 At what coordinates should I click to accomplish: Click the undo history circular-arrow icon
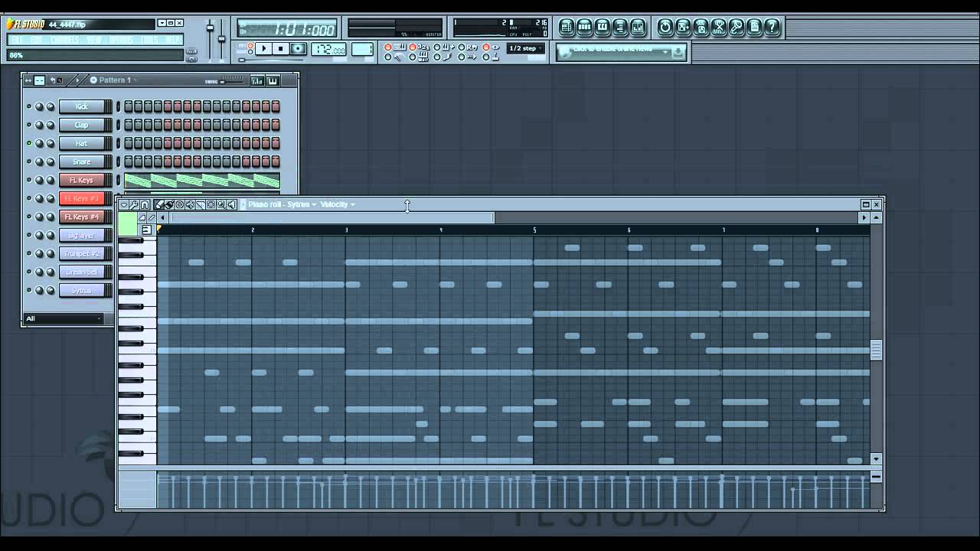click(665, 28)
